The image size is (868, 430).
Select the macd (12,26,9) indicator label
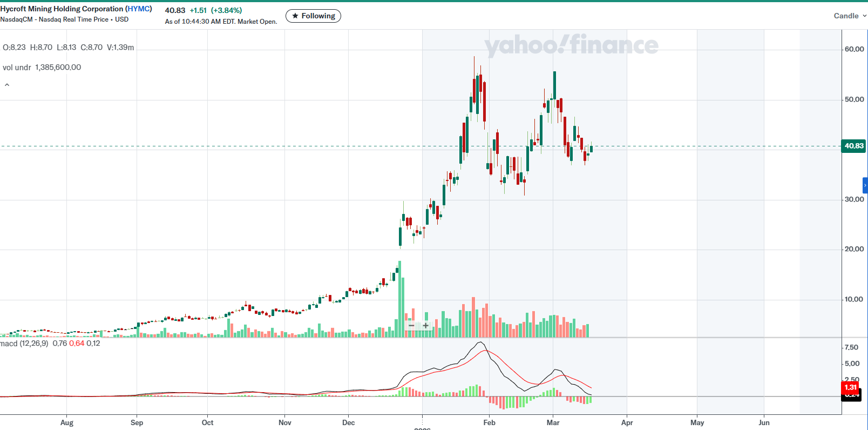pos(24,344)
